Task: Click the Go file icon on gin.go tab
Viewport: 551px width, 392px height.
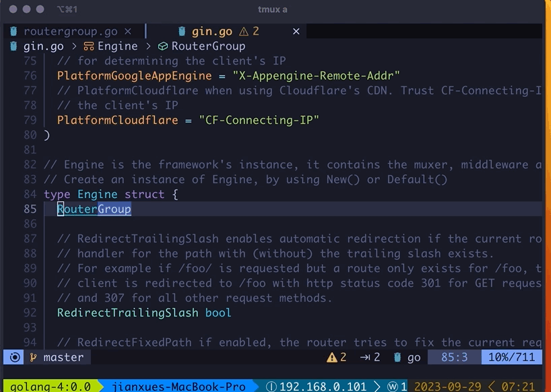Action: 182,32
